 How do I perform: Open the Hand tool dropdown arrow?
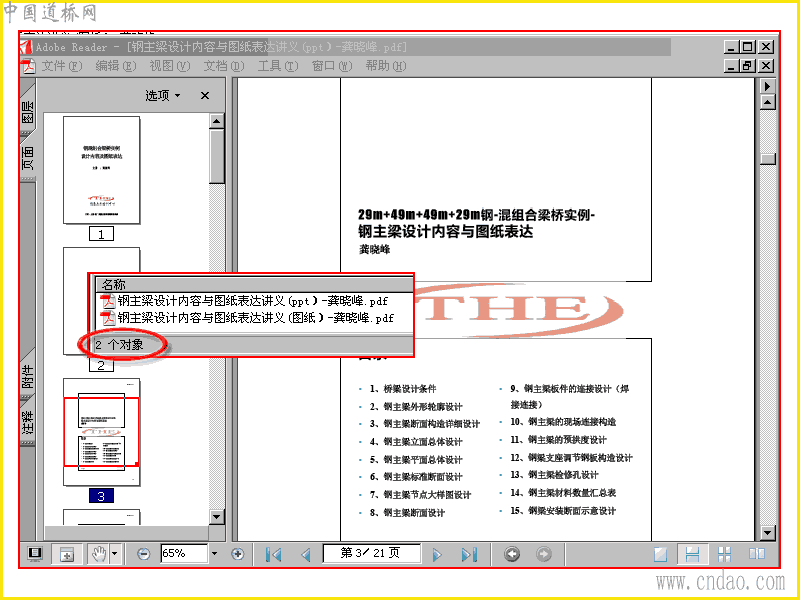coord(115,554)
